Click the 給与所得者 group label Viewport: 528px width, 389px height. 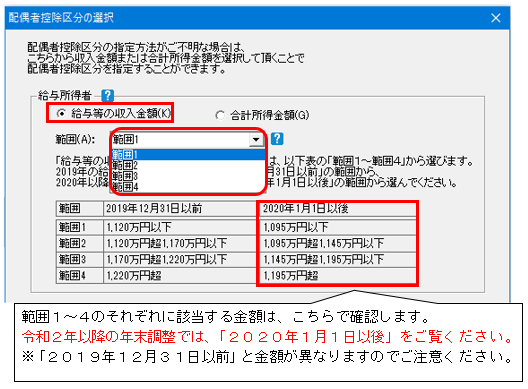(x=65, y=96)
